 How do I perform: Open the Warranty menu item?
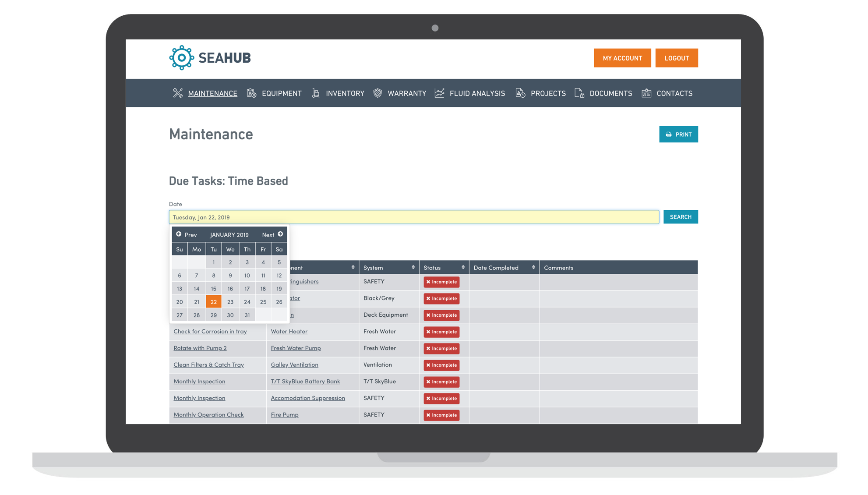click(x=406, y=93)
